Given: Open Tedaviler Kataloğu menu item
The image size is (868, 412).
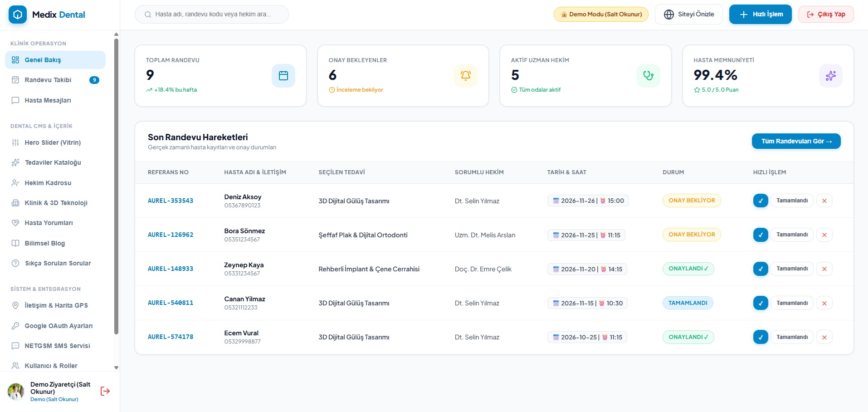Looking at the screenshot, I should point(55,162).
